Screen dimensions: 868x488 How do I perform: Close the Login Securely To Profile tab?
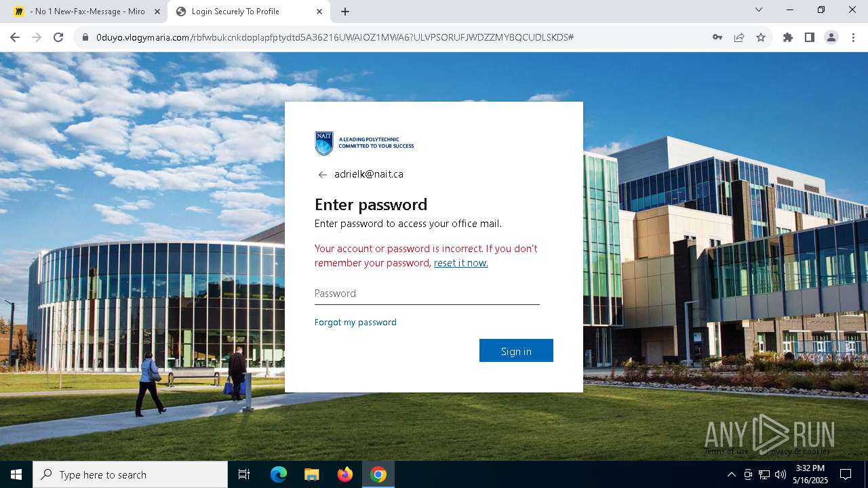[x=319, y=12]
